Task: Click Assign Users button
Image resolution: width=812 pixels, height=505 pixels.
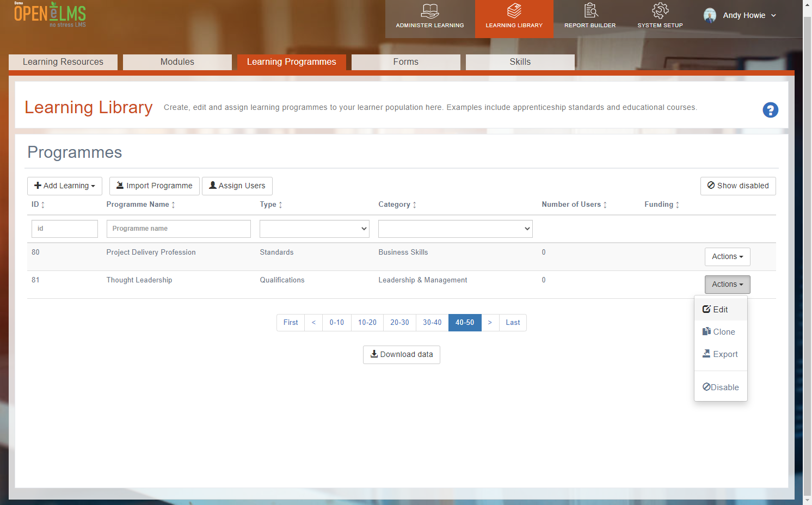Action: (x=237, y=186)
